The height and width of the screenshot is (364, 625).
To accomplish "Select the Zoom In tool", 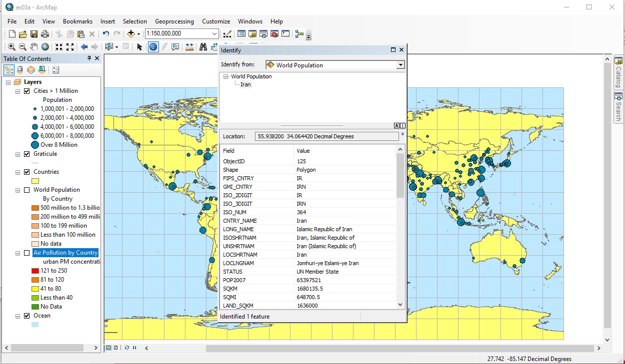I will tap(12, 47).
